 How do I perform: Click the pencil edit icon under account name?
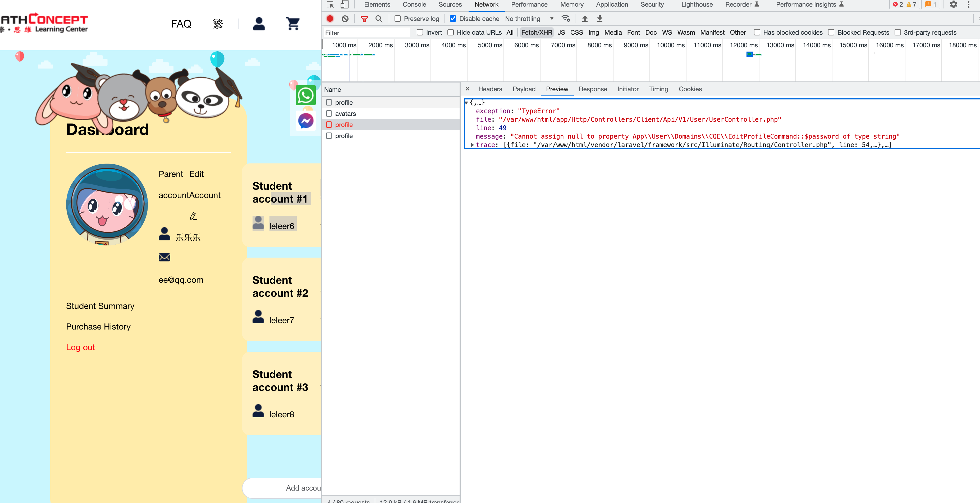(x=193, y=216)
